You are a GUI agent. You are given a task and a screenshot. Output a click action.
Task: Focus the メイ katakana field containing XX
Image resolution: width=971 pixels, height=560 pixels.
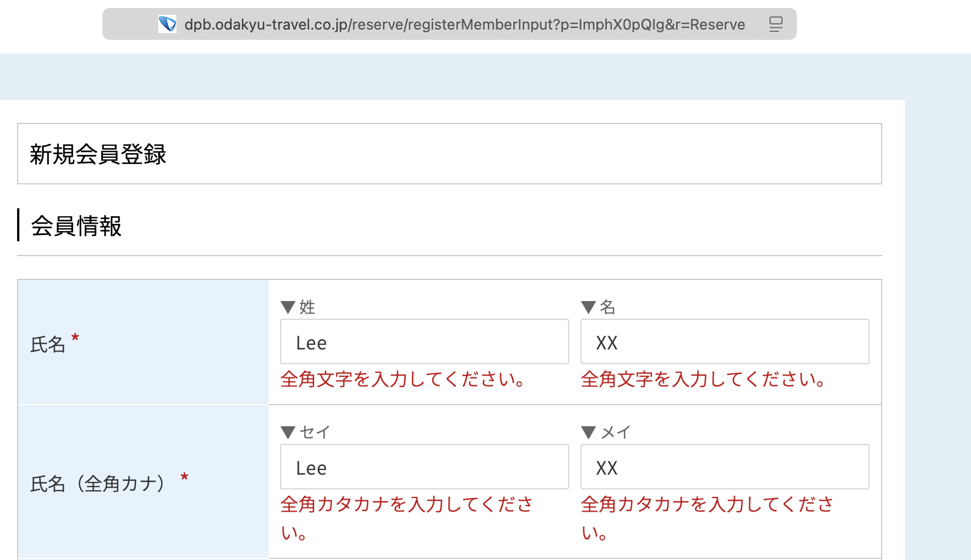pos(725,467)
